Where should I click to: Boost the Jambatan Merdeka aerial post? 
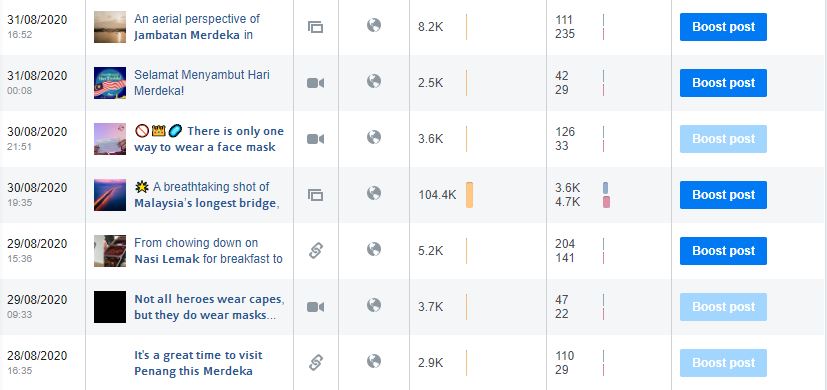pyautogui.click(x=723, y=27)
